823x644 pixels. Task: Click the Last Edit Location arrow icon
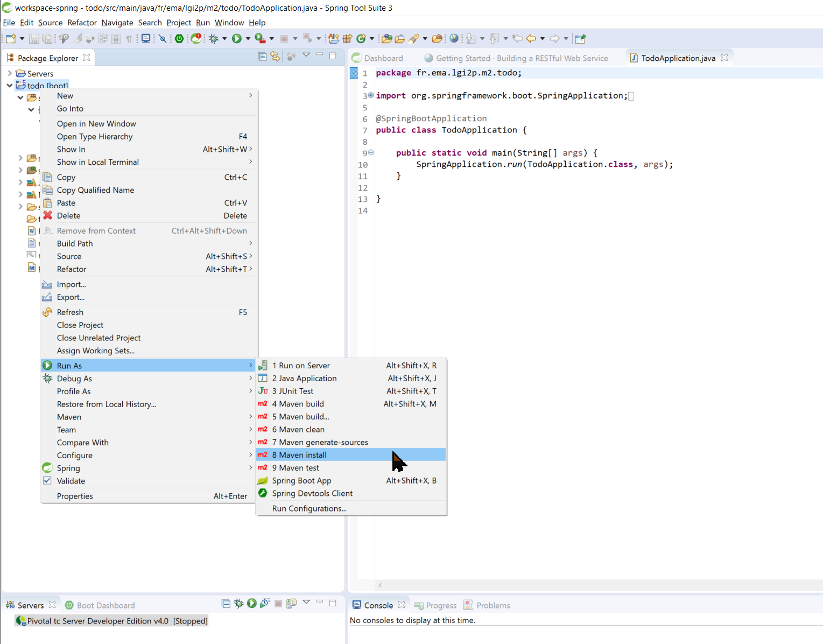pos(518,39)
